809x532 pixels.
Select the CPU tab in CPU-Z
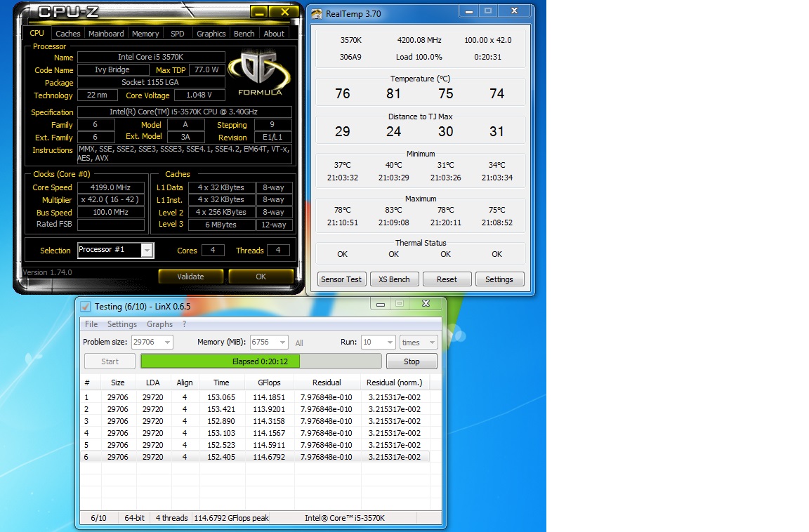37,33
